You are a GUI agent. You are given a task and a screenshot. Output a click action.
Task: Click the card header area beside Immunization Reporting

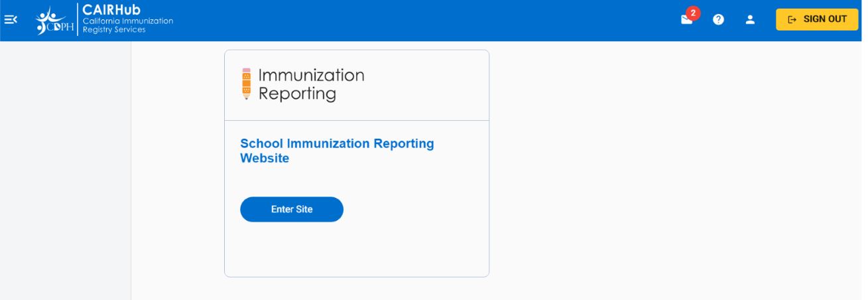coord(424,85)
